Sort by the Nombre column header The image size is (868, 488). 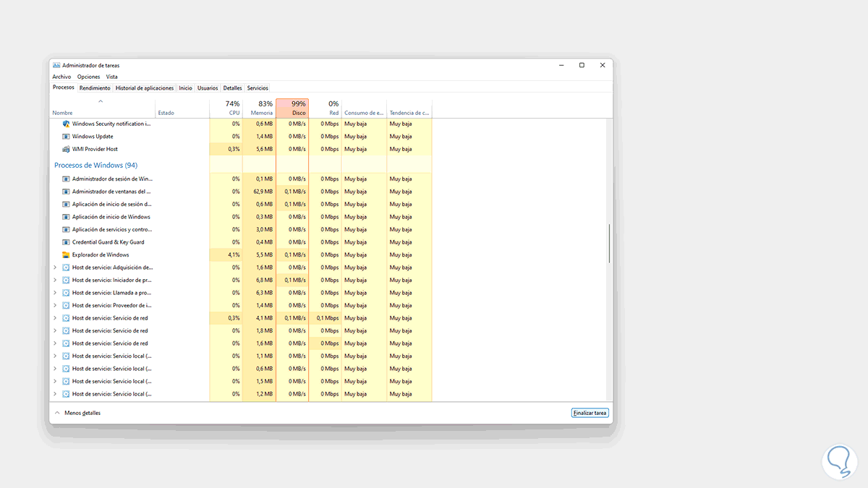coord(103,108)
